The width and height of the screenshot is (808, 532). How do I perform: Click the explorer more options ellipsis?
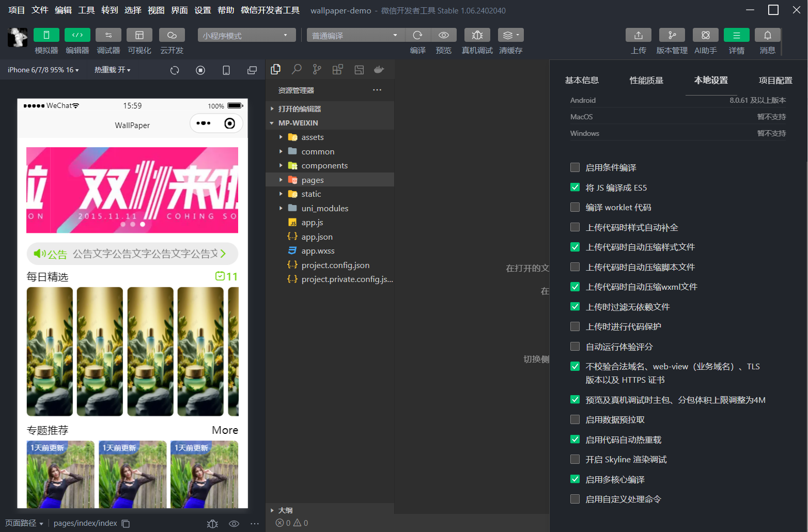(x=377, y=90)
